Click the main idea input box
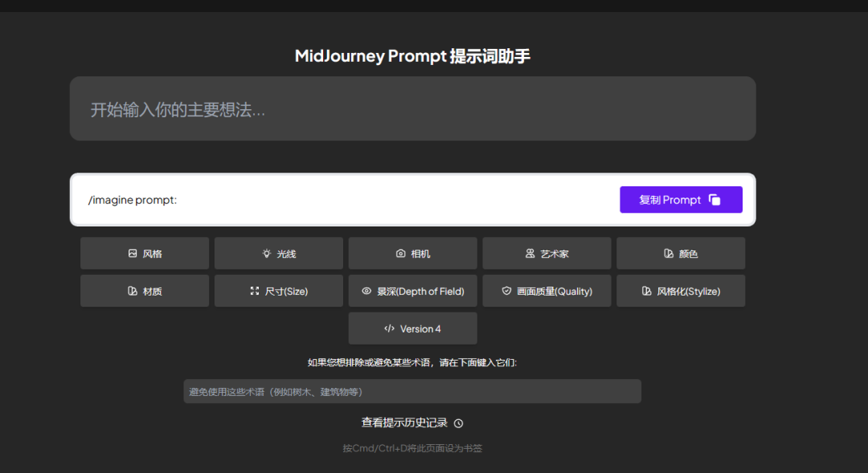868x473 pixels. click(x=412, y=108)
